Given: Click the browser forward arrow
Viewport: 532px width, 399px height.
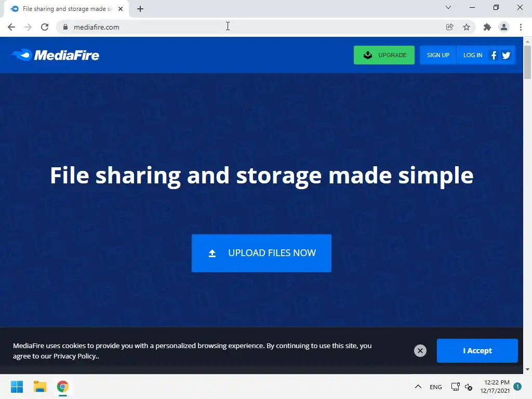Looking at the screenshot, I should click(28, 27).
